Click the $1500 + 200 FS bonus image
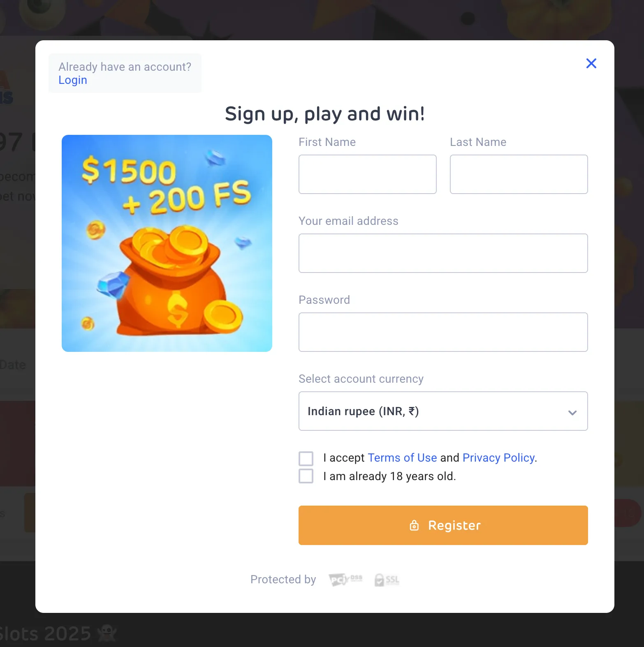Image resolution: width=644 pixels, height=647 pixels. pos(167,243)
